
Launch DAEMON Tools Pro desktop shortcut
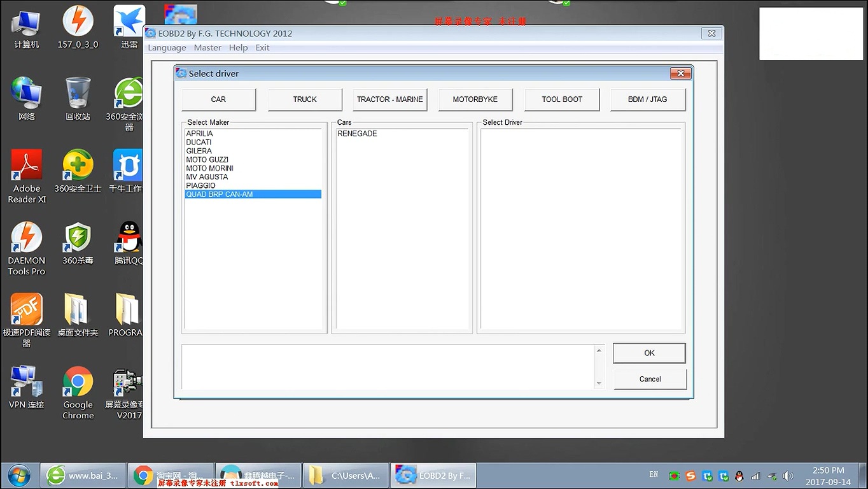[27, 248]
